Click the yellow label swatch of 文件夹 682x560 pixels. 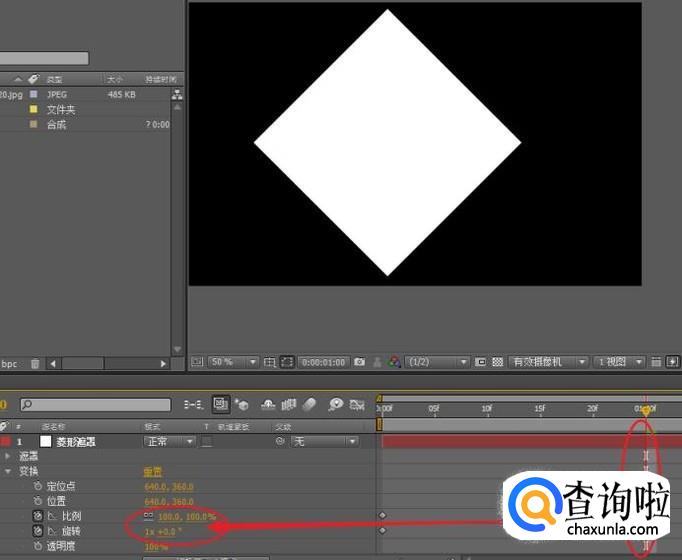coord(34,109)
